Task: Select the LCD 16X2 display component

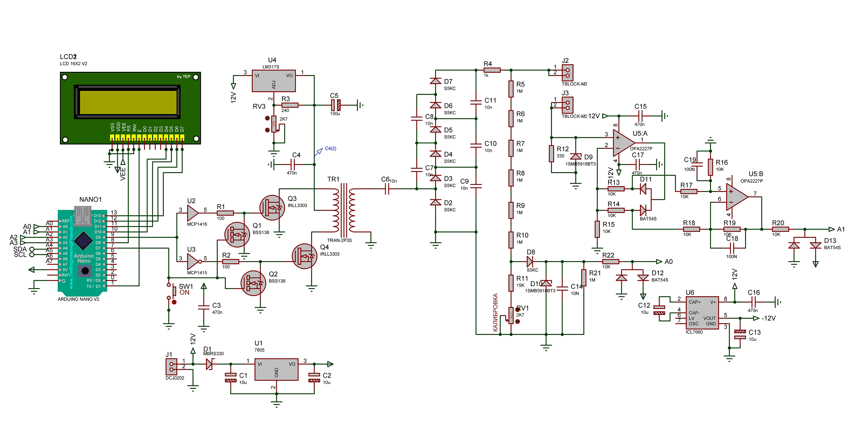Action: (130, 108)
